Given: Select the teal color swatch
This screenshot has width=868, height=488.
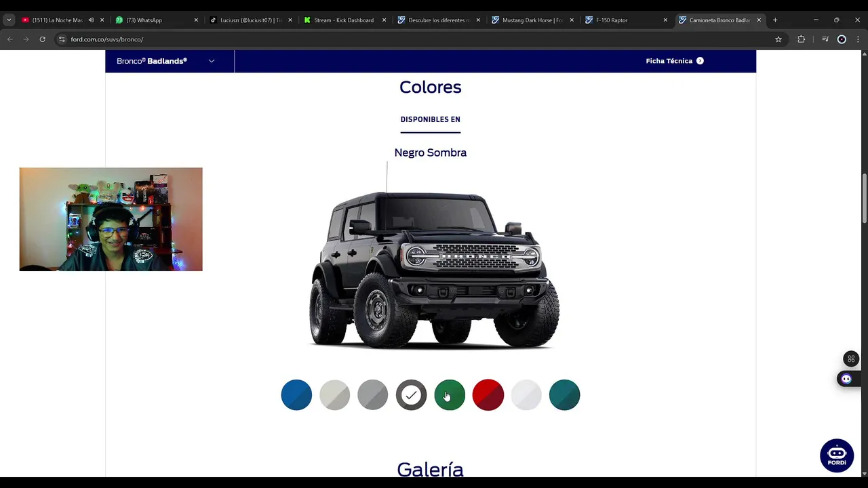Looking at the screenshot, I should tap(564, 395).
